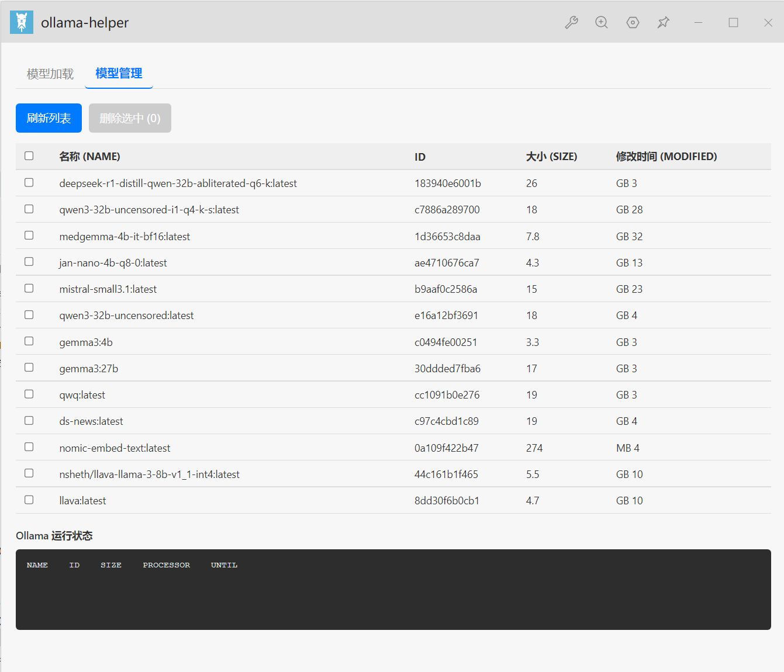Select model name ds-news:latest
The image size is (784, 672).
91,421
